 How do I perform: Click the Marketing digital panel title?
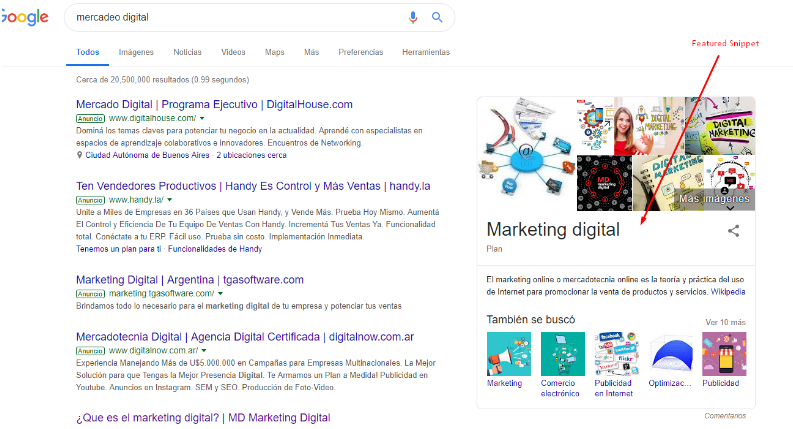pyautogui.click(x=553, y=230)
